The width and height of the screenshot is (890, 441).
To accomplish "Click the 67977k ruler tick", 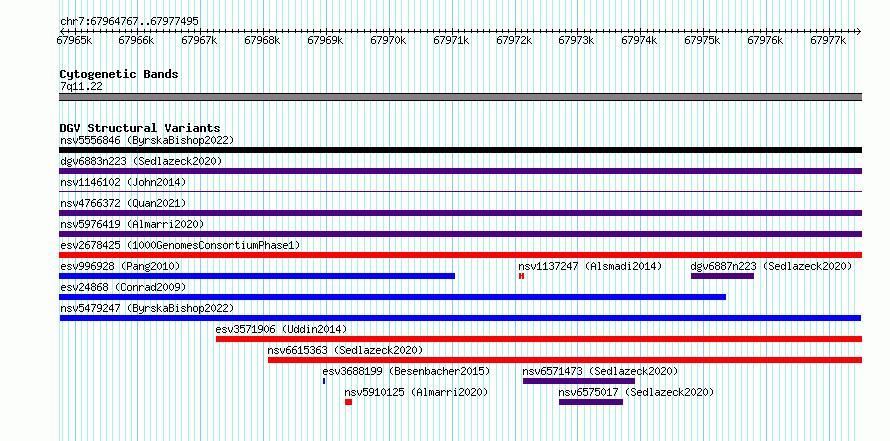I will (x=829, y=40).
